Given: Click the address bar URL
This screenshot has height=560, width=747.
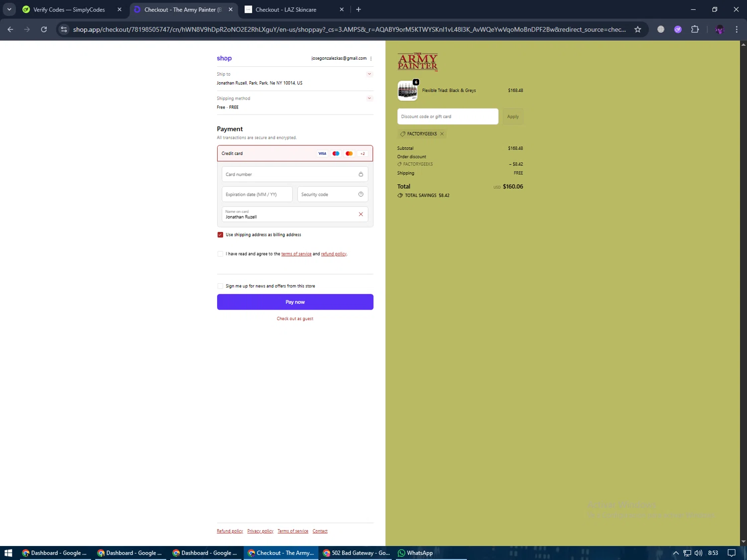Looking at the screenshot, I should [x=349, y=29].
